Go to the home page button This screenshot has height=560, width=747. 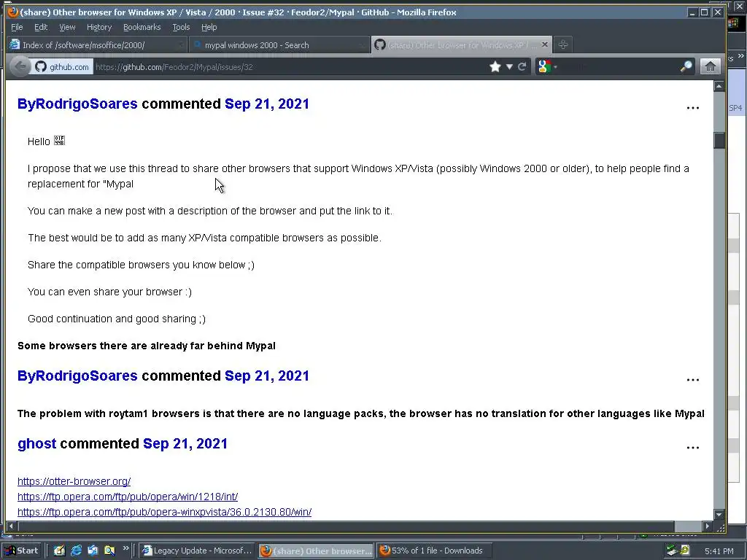(710, 66)
